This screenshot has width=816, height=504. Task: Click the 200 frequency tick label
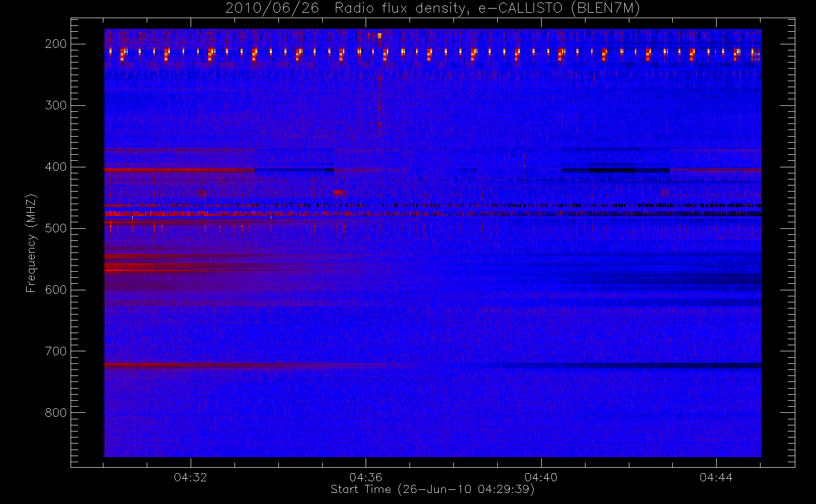coord(55,44)
